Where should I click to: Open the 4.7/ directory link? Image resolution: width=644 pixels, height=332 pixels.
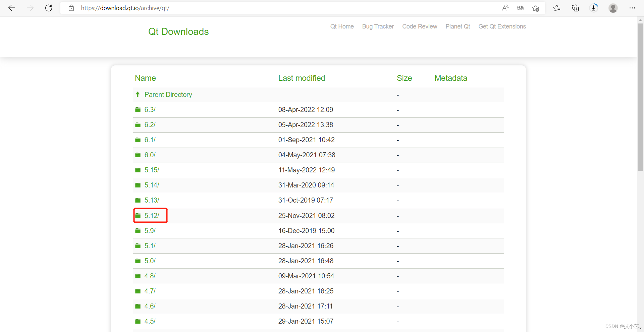tap(150, 291)
